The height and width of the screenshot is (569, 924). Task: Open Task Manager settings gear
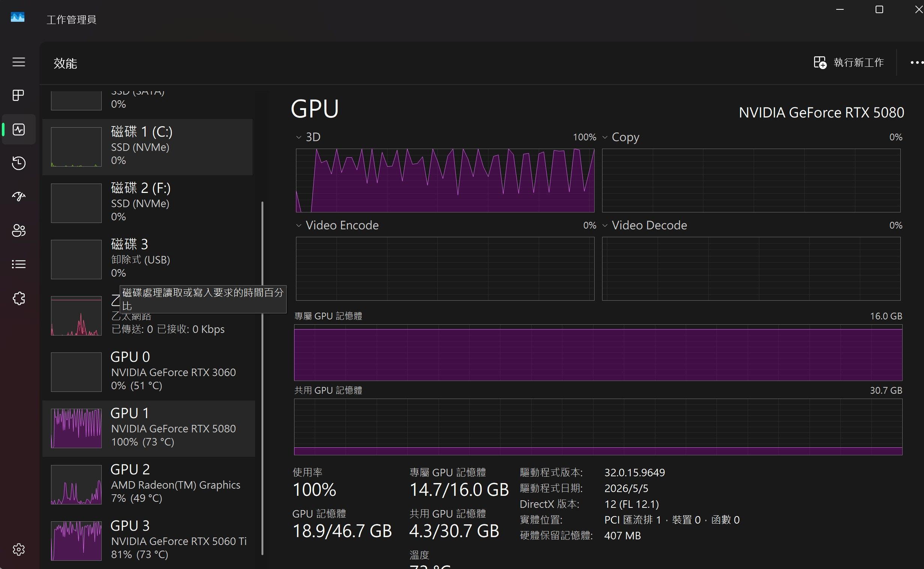click(x=18, y=549)
